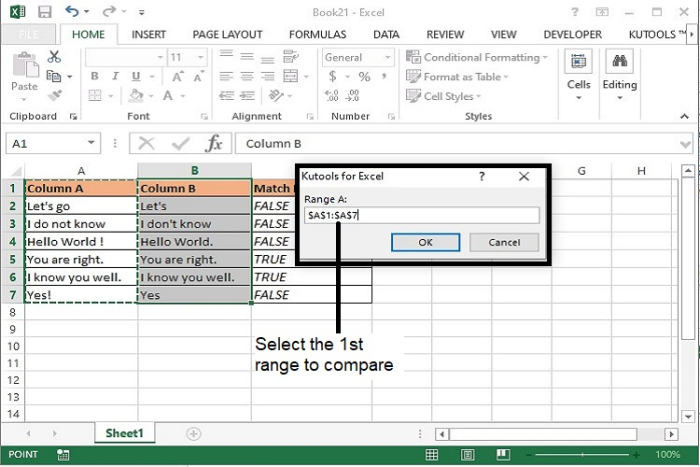
Task: Toggle Italic formatting
Action: 115,76
